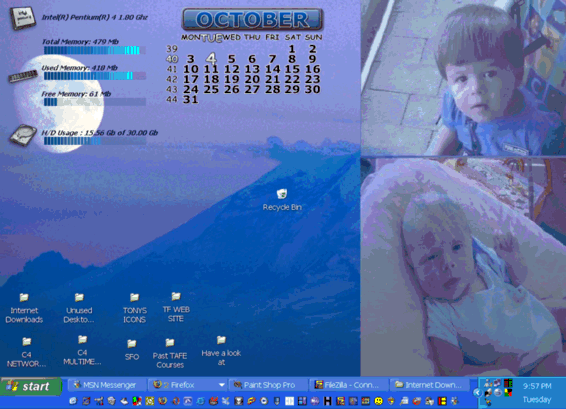This screenshot has height=409, width=566.
Task: Select the C4 NETWOR... folder icon
Action: (26, 352)
